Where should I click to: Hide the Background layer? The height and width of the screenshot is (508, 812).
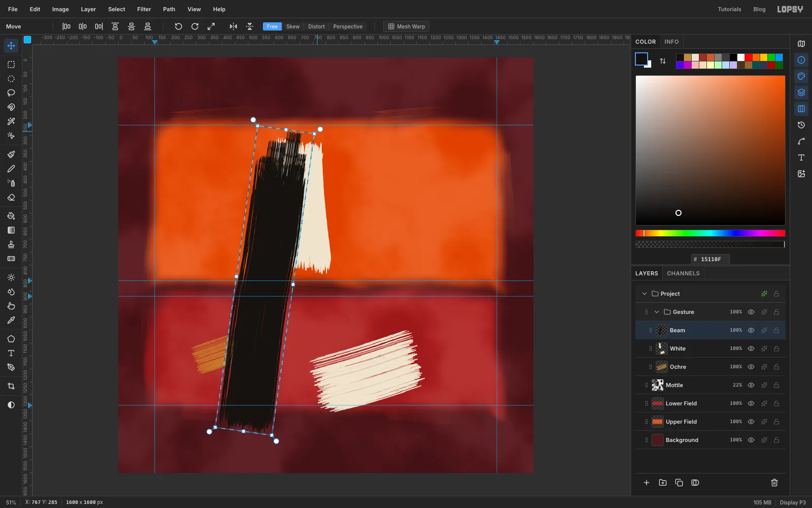pyautogui.click(x=751, y=440)
